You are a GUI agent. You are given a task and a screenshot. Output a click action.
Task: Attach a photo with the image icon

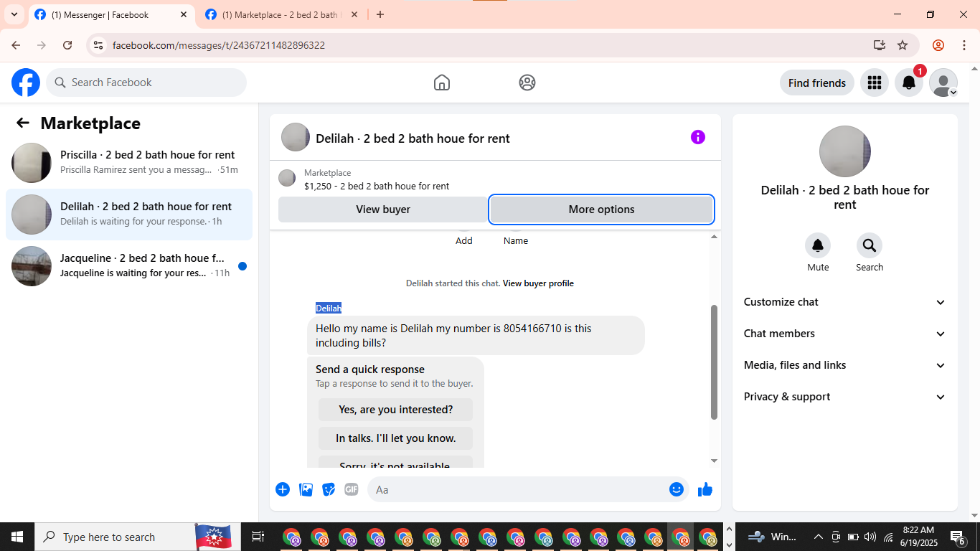click(306, 489)
